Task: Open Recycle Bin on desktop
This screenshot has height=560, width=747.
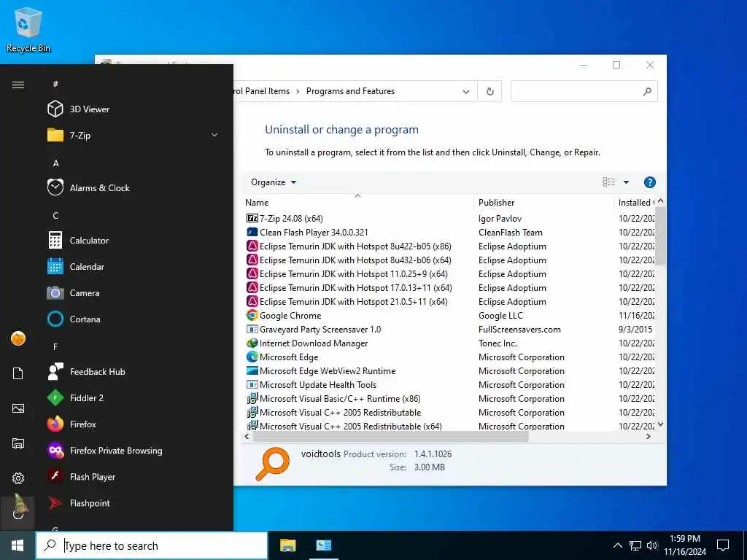Action: [28, 29]
